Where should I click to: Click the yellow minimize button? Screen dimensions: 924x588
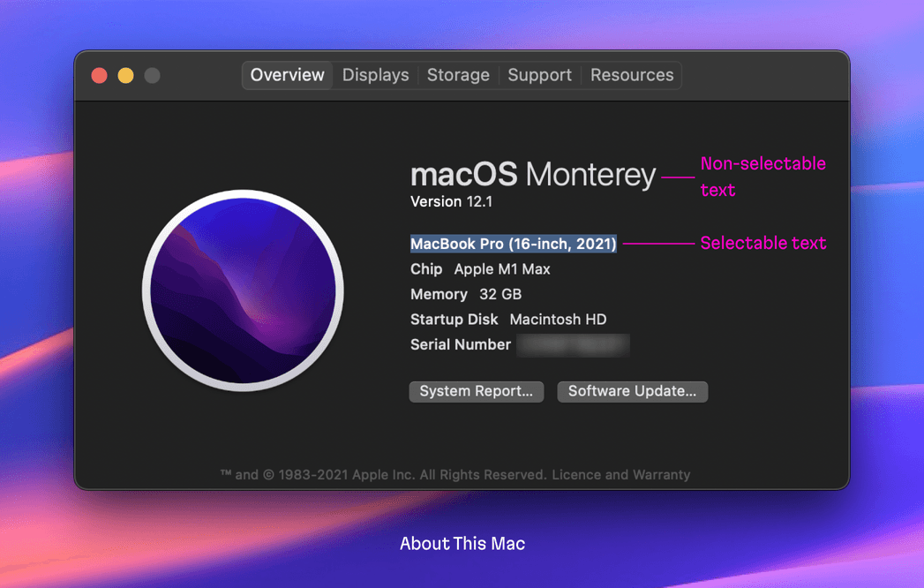[124, 76]
